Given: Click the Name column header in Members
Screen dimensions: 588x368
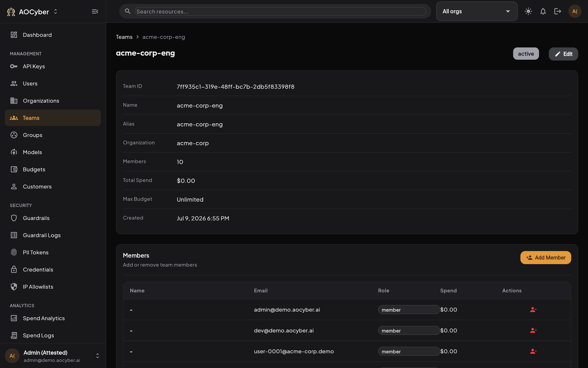Looking at the screenshot, I should click(x=137, y=291).
